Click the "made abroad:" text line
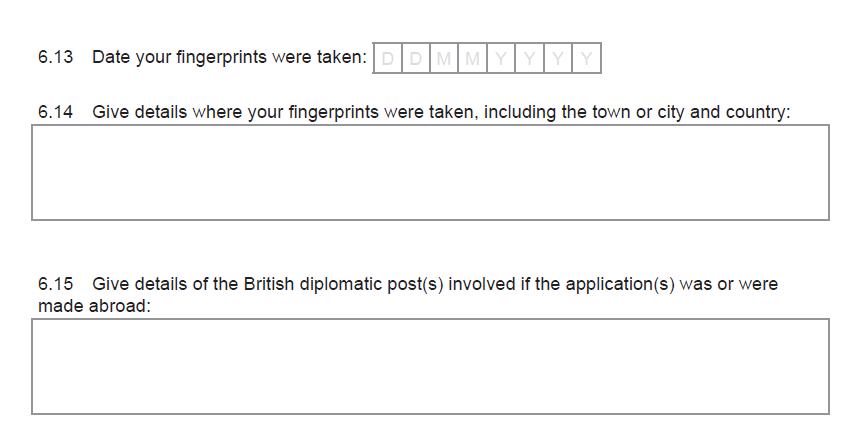This screenshot has width=862, height=429. click(x=94, y=305)
